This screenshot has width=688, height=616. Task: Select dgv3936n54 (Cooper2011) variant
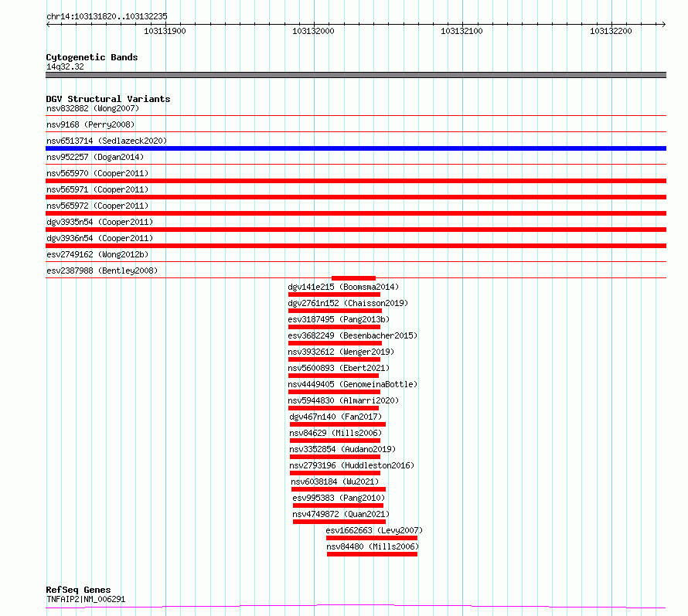pyautogui.click(x=100, y=238)
